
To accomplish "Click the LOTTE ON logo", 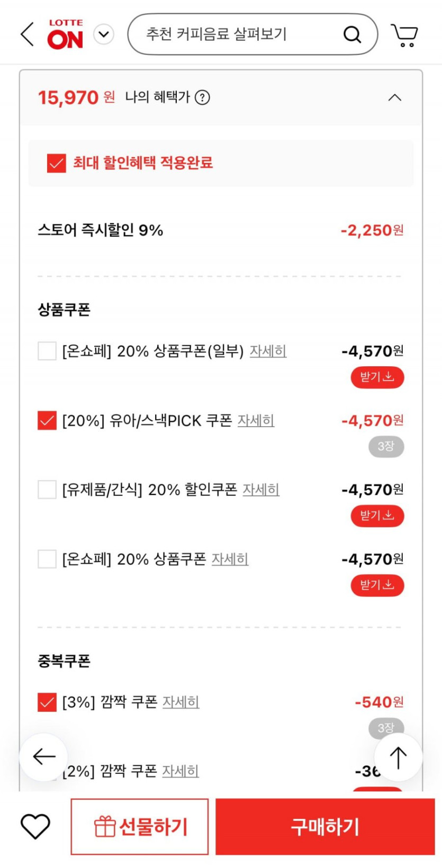I will pos(66,35).
